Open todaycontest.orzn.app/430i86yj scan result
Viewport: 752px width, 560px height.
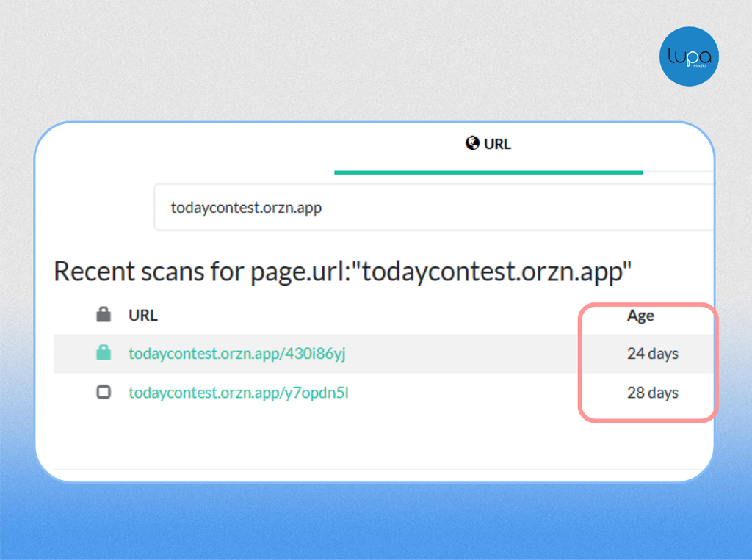pos(237,353)
